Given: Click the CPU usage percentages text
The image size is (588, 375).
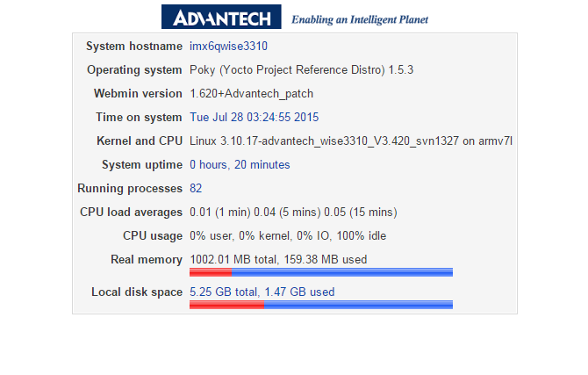Looking at the screenshot, I should (288, 235).
